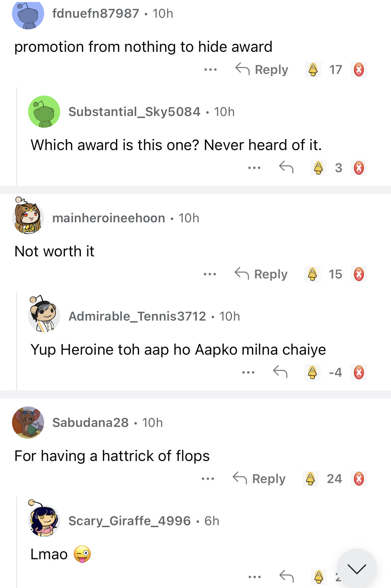The height and width of the screenshot is (588, 391).
Task: Open more options for fdnuefn87987's comment
Action: tap(211, 70)
